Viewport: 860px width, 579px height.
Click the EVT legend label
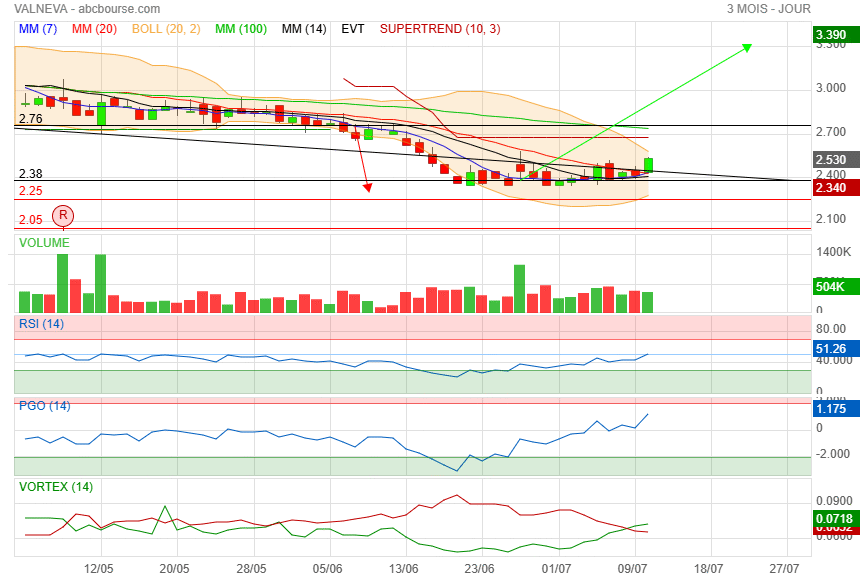(x=353, y=29)
